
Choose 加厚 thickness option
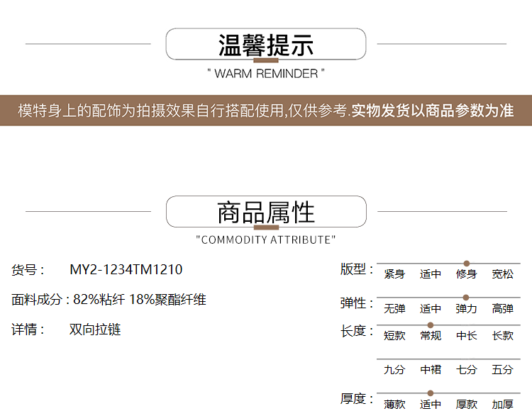502,404
